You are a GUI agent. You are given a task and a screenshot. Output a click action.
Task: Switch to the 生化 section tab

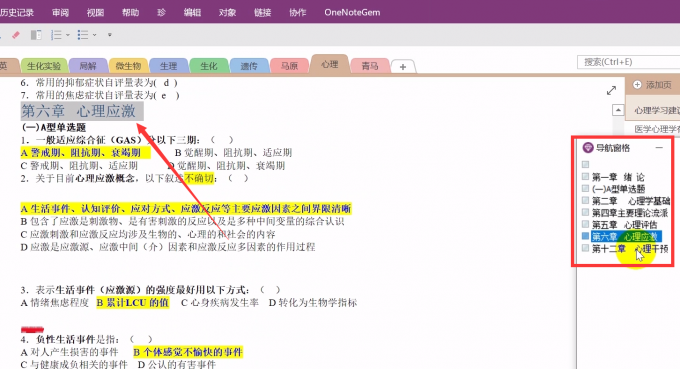coord(209,66)
